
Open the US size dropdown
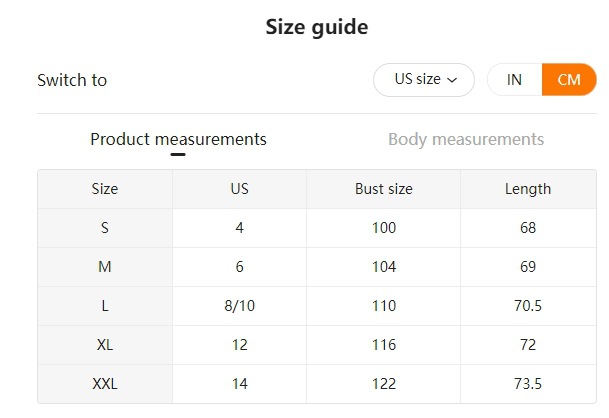(423, 80)
